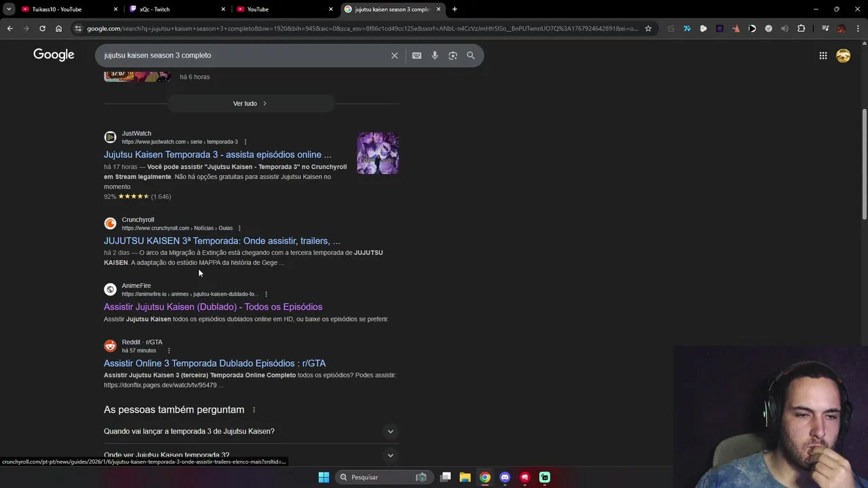Go to Google home via logo

click(x=54, y=55)
